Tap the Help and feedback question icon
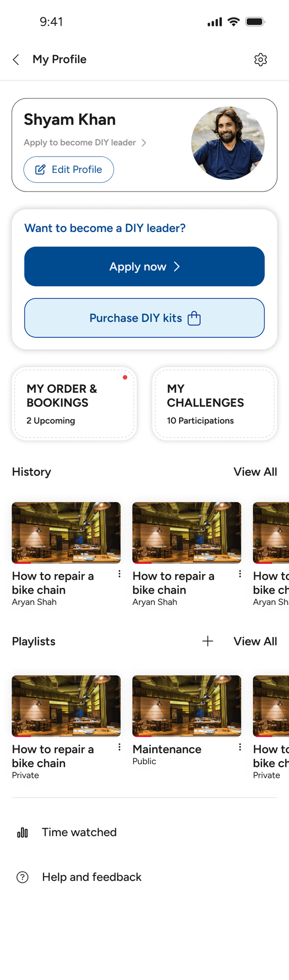Screen dimensions: 289x980 click(23, 877)
